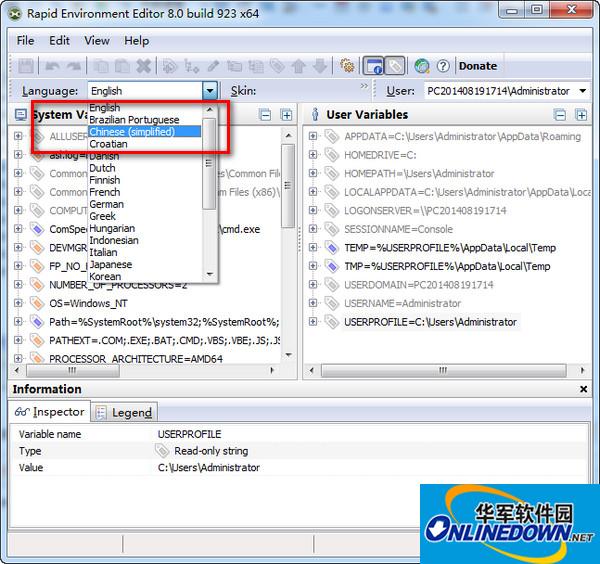
Task: Switch to the Legend tab
Action: coord(124,413)
